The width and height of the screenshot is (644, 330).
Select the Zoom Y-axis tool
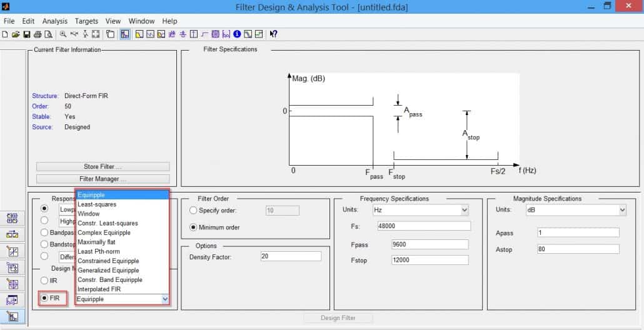click(x=85, y=34)
